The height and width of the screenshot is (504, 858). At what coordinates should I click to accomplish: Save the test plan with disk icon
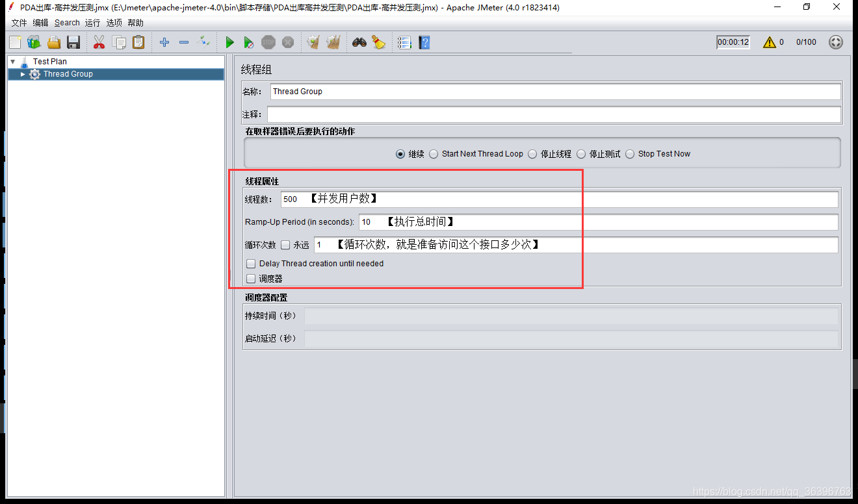point(73,43)
